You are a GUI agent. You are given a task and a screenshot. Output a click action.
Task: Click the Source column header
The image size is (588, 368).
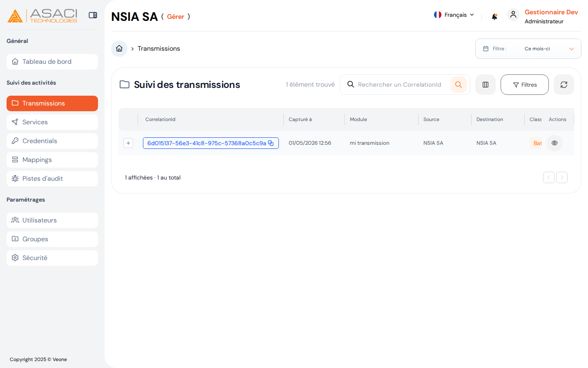[x=431, y=119]
